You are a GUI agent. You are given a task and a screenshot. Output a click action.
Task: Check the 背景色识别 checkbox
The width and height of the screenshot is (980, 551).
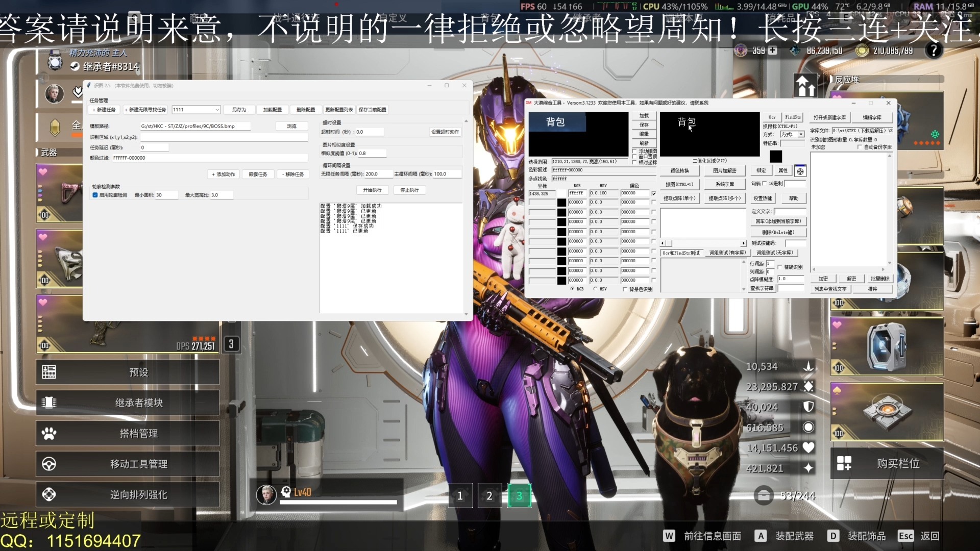625,289
